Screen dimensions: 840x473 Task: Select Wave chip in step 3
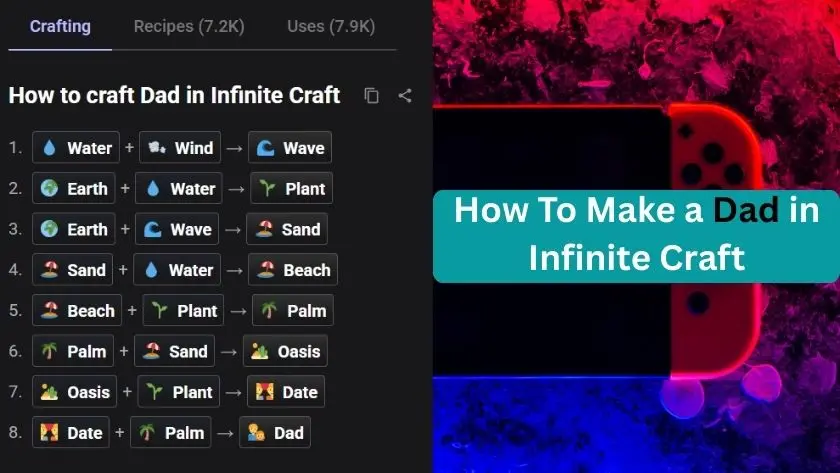coord(177,229)
